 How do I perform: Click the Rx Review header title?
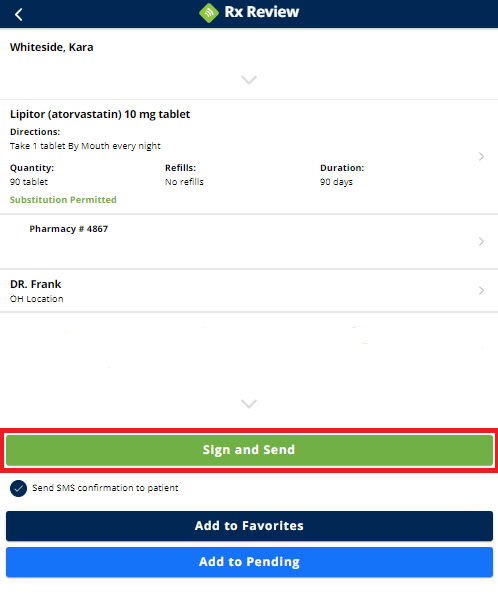[x=262, y=12]
